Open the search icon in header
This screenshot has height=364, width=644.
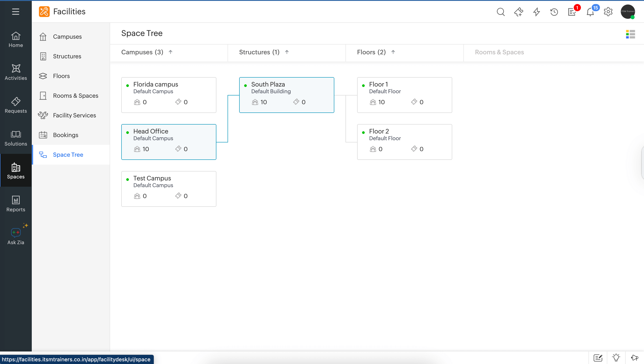[500, 12]
